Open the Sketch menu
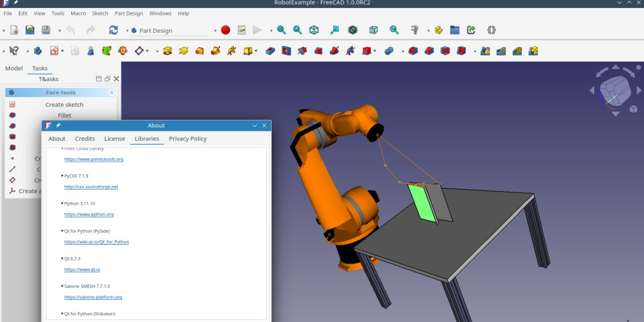The image size is (644, 322). [x=99, y=13]
